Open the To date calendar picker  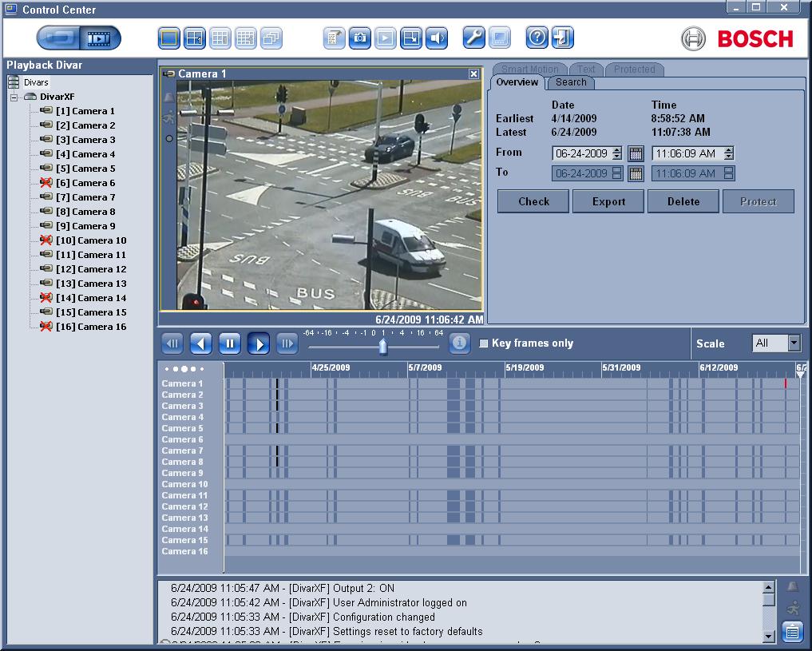pos(636,173)
